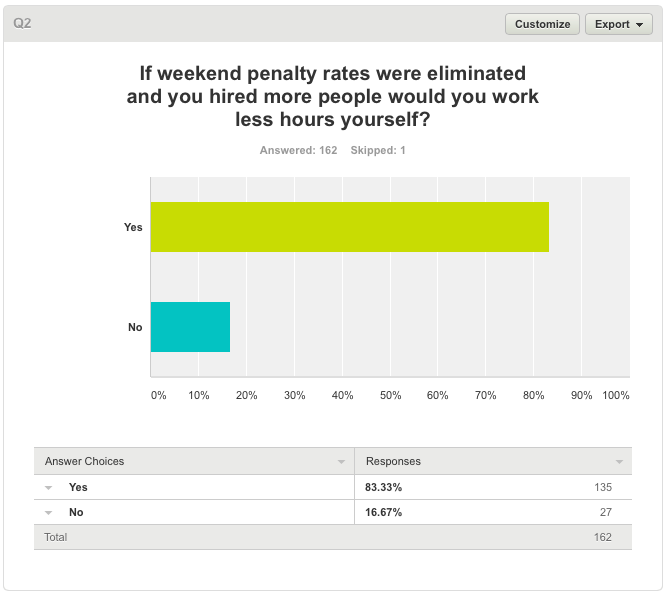Screen dimensions: 665x595
Task: Click the Q2 question label
Action: pyautogui.click(x=23, y=24)
